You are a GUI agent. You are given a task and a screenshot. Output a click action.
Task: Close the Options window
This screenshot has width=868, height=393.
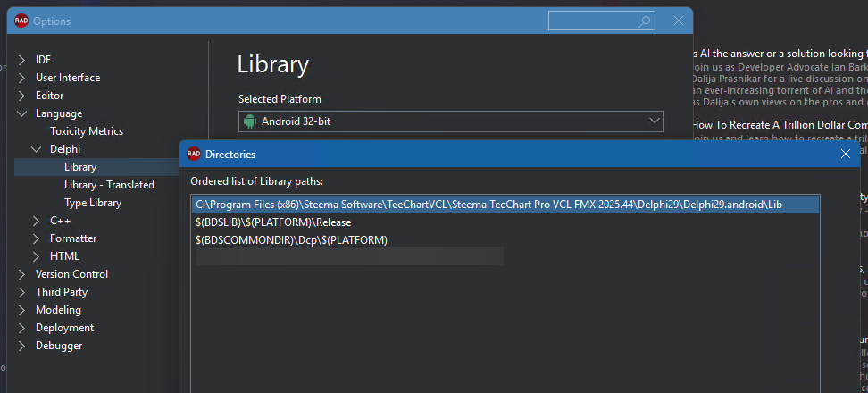[x=678, y=21]
